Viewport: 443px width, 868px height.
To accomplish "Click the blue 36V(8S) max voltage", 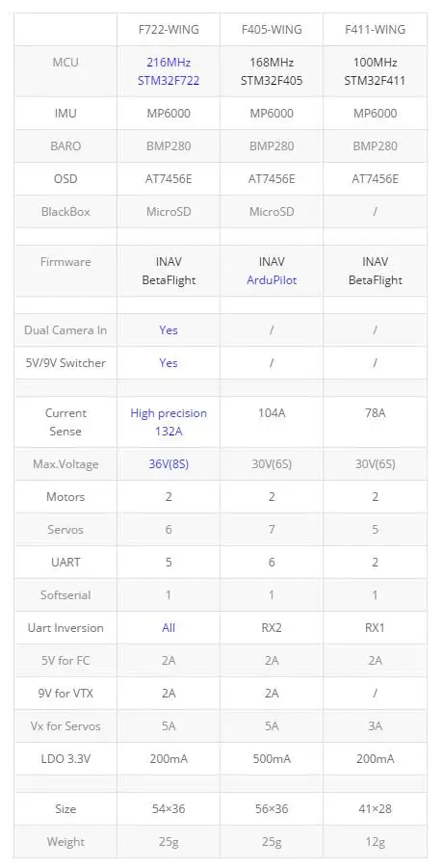I will click(x=169, y=464).
